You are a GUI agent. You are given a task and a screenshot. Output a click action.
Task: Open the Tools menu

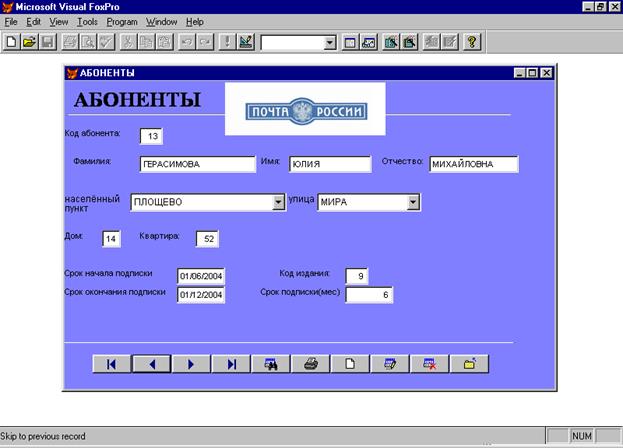tap(87, 21)
